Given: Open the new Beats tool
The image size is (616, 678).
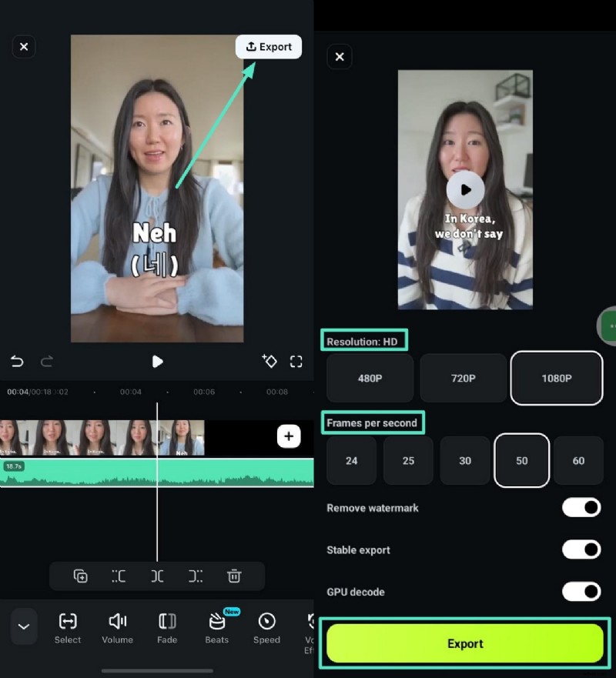Looking at the screenshot, I should tap(216, 626).
